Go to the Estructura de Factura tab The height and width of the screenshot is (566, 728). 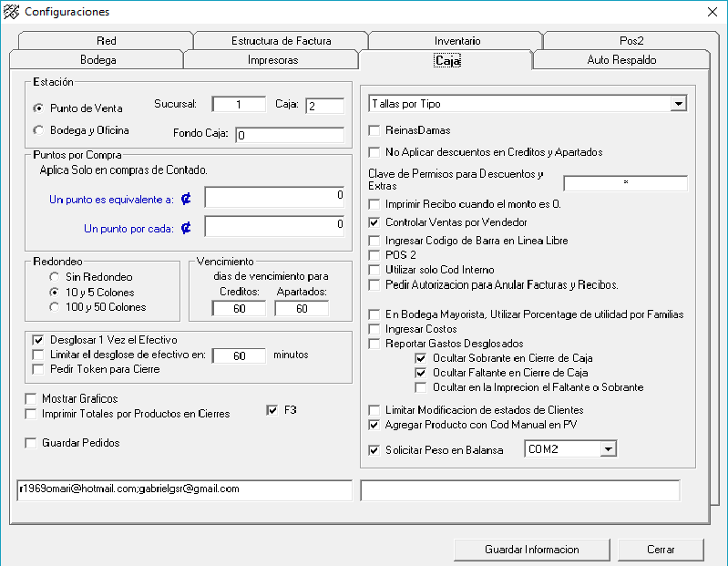pos(281,41)
